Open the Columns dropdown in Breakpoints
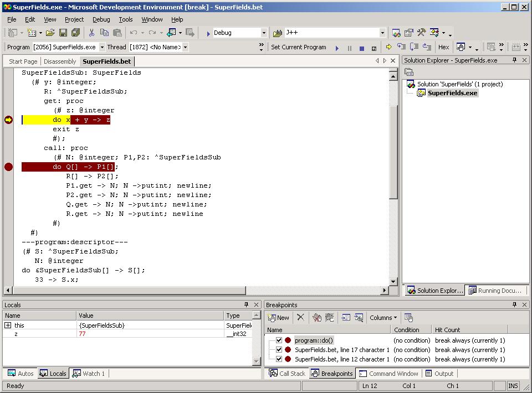Image resolution: width=532 pixels, height=393 pixels. click(x=383, y=317)
